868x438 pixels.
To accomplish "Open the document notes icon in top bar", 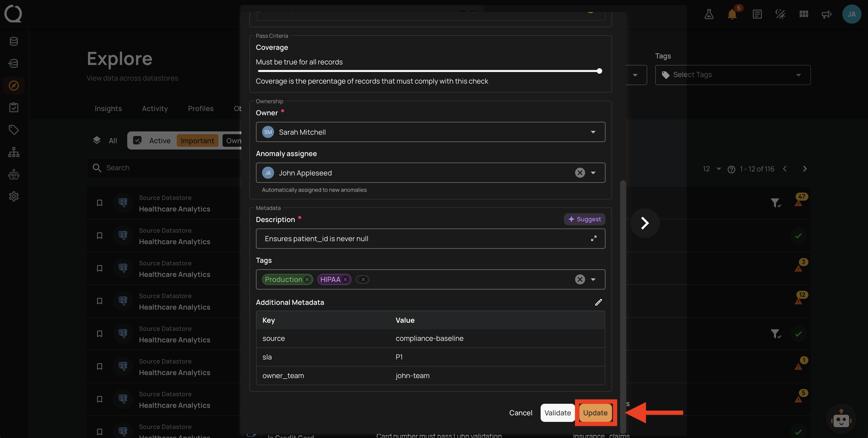I will pos(757,14).
